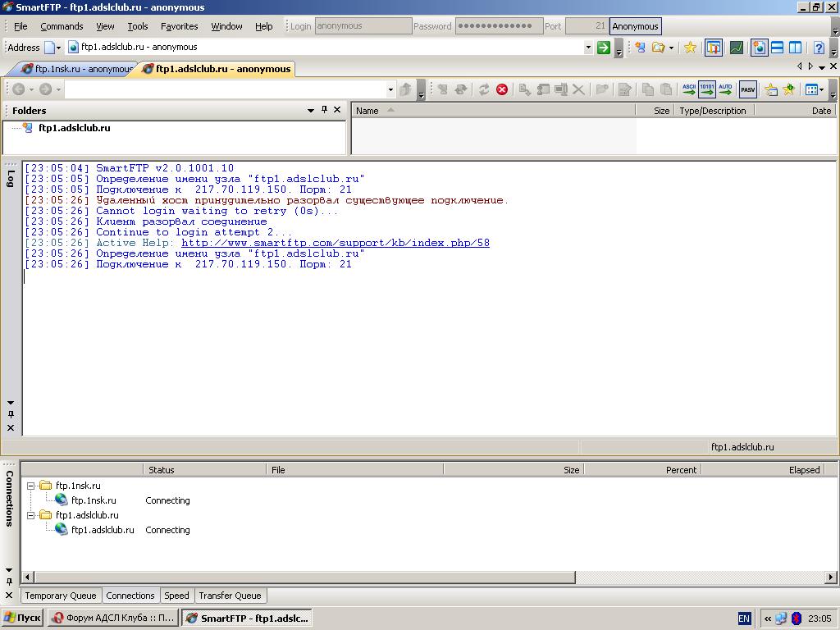840x630 pixels.
Task: Open the File menu
Action: 21,26
